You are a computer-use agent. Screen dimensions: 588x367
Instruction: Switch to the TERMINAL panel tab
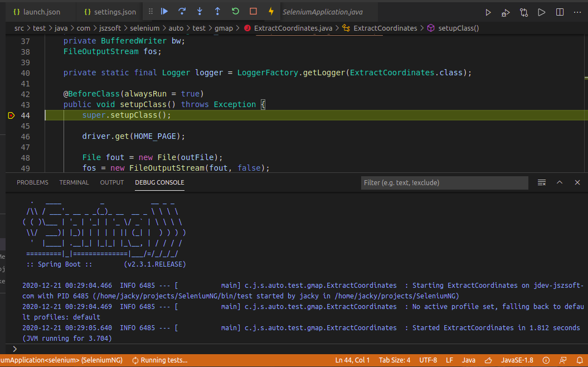[74, 182]
